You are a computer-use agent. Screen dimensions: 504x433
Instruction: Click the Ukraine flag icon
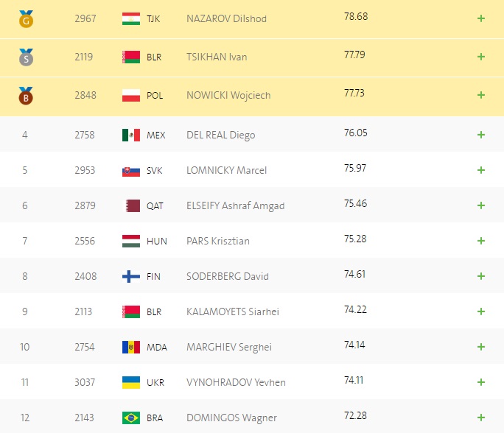pos(130,382)
